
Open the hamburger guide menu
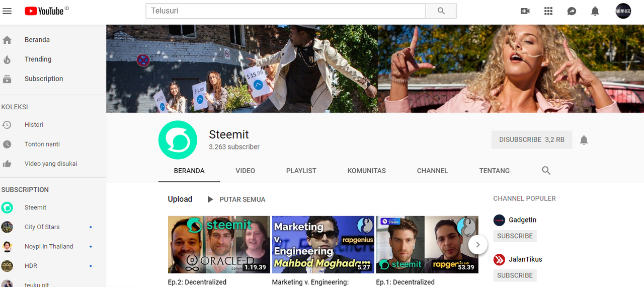click(7, 11)
